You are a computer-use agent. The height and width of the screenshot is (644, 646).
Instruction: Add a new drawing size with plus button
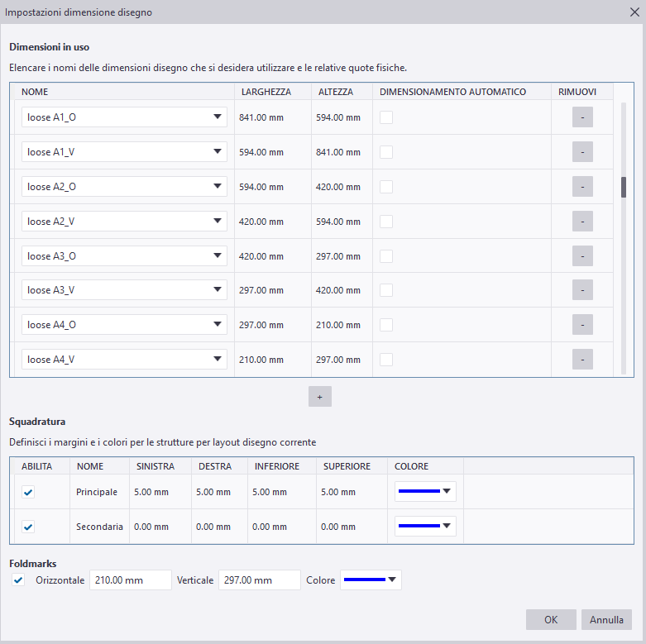[319, 397]
